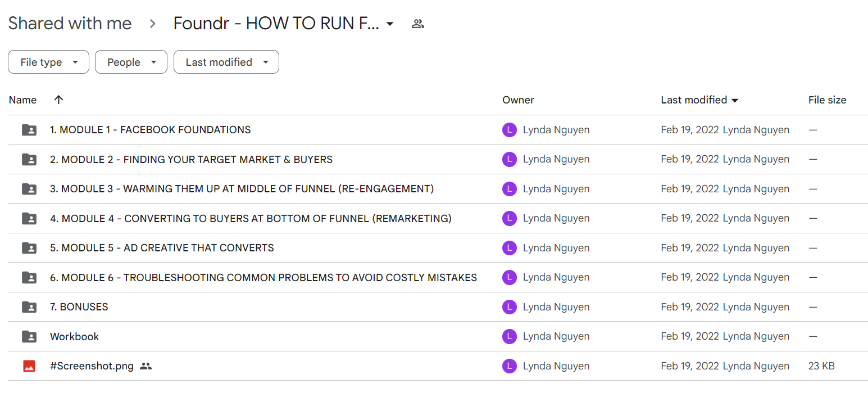Image resolution: width=868 pixels, height=406 pixels.
Task: Click the shared people icon next to #Screenshot.png
Action: (x=146, y=366)
